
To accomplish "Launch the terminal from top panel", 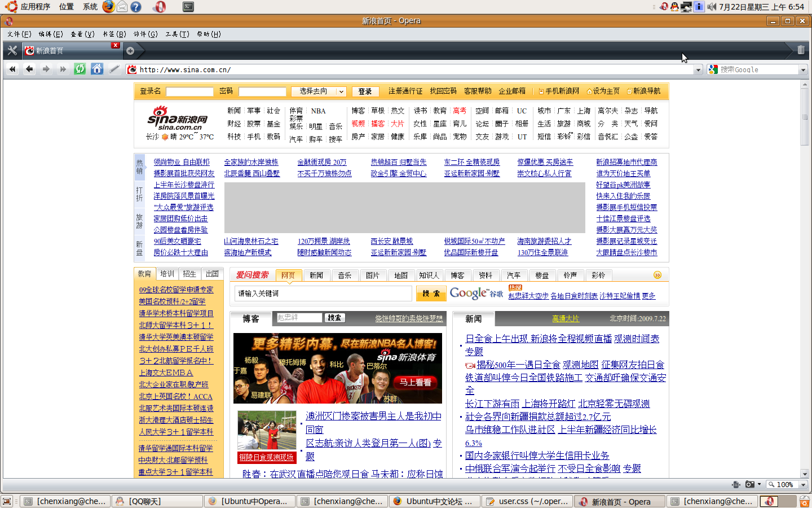I will coord(188,7).
